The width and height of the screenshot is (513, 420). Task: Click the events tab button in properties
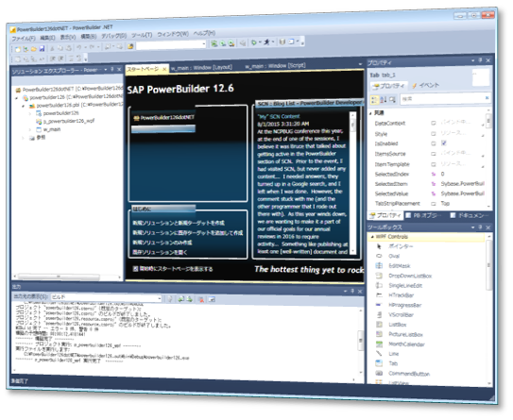[425, 85]
